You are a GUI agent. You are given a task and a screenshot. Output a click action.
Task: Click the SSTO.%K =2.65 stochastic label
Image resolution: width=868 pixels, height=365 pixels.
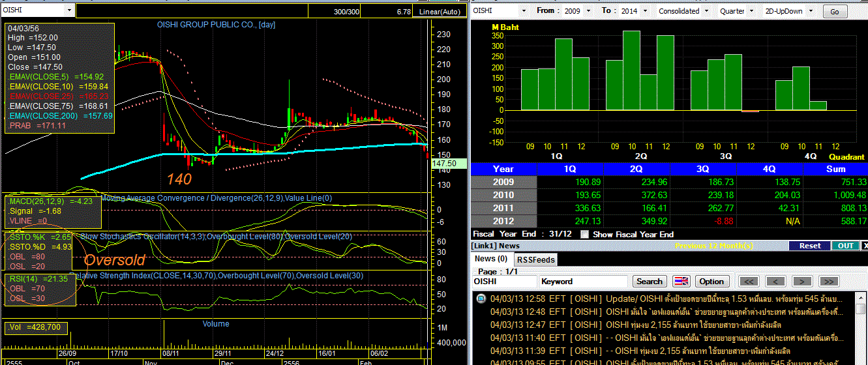[38, 237]
